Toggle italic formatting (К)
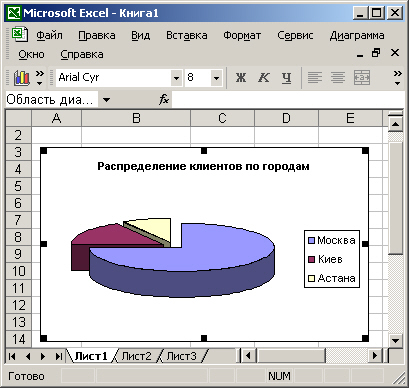 [263, 78]
